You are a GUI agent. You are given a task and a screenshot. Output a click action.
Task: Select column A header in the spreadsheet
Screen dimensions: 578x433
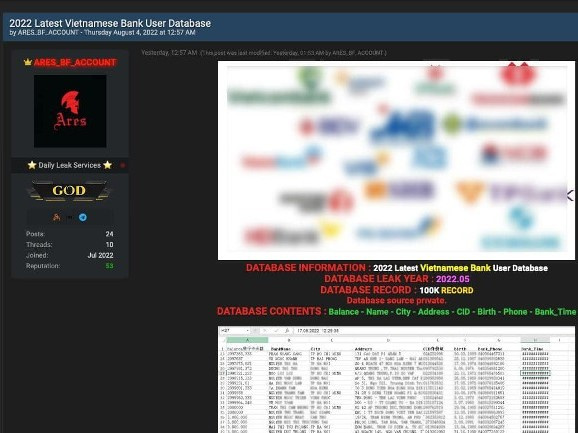point(247,340)
